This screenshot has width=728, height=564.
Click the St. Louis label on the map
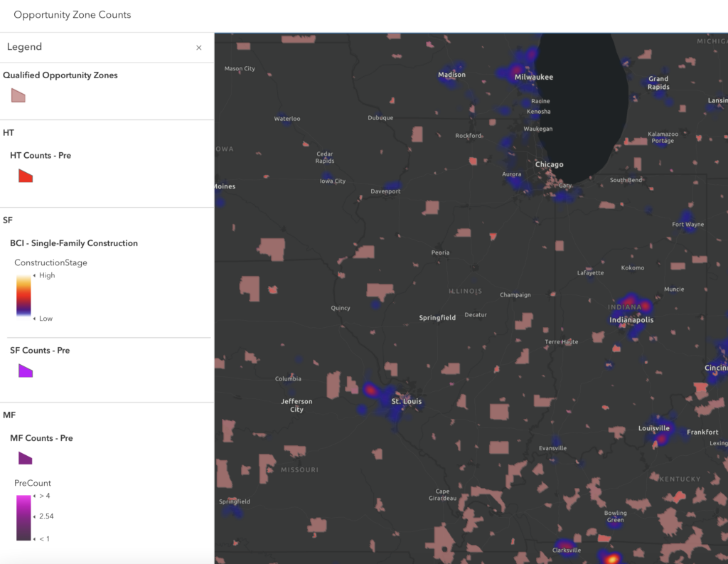pyautogui.click(x=406, y=401)
